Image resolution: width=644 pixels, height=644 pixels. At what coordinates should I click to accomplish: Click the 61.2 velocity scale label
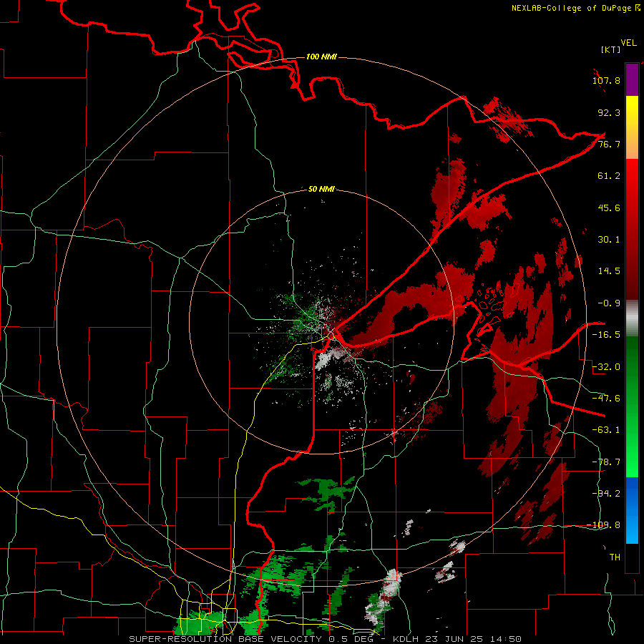click(x=609, y=176)
